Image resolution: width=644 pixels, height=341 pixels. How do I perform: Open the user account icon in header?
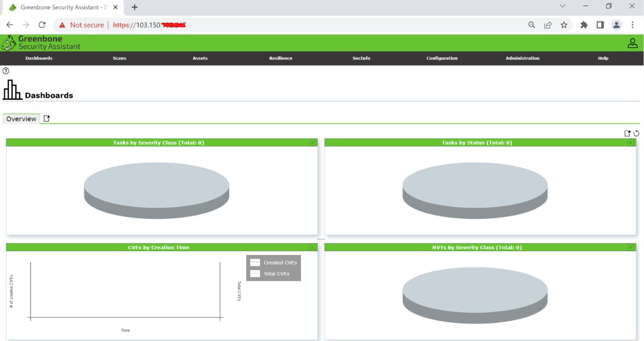pos(632,43)
